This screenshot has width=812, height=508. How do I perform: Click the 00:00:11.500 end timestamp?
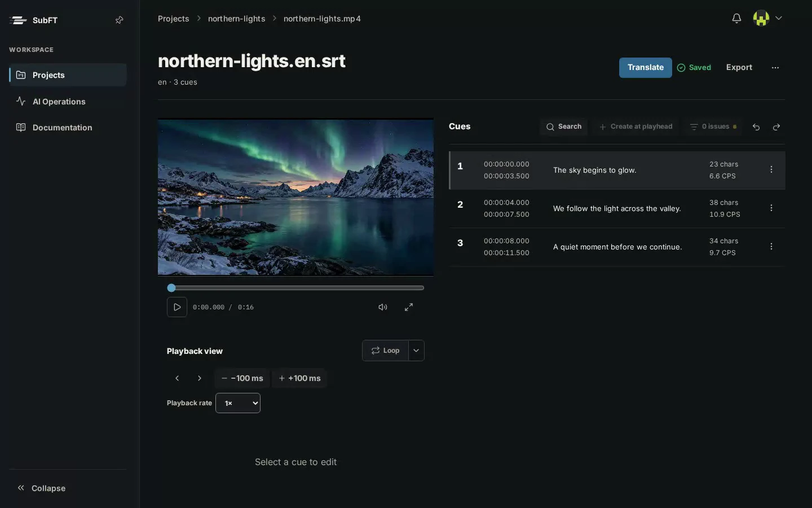point(506,253)
